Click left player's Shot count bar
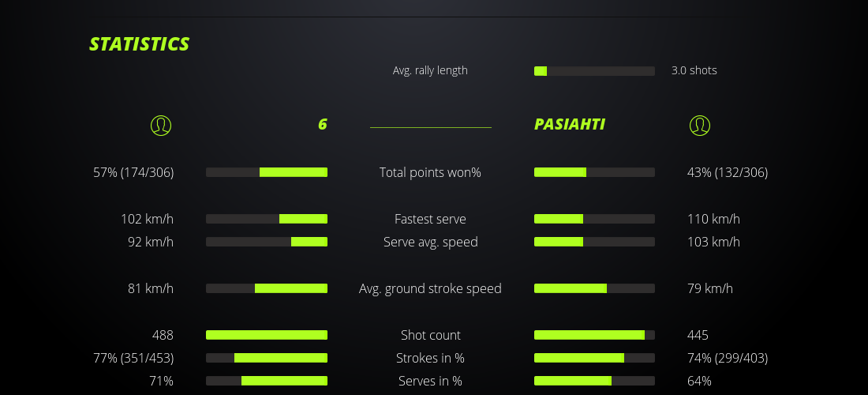868x395 pixels. 267,335
